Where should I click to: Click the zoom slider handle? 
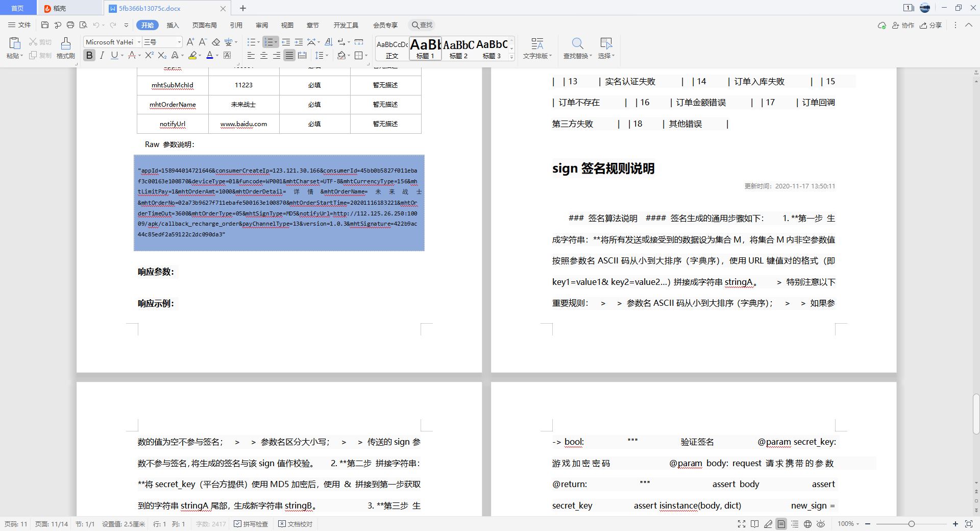[x=912, y=524]
